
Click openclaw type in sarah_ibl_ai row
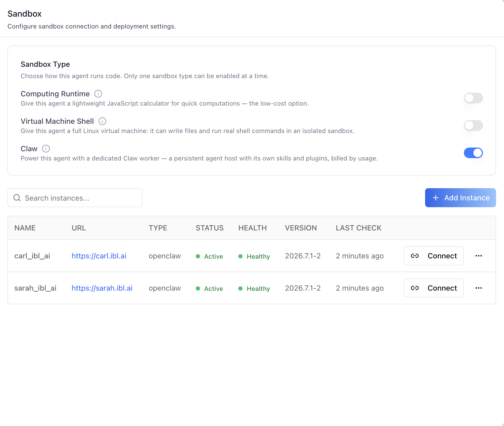click(x=165, y=288)
